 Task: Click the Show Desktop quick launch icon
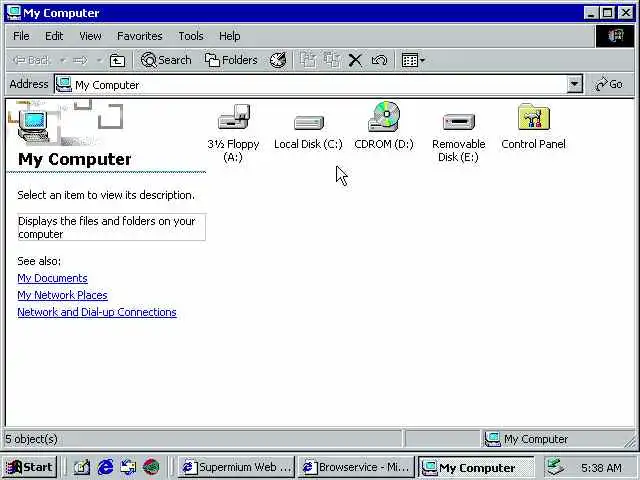[x=82, y=467]
